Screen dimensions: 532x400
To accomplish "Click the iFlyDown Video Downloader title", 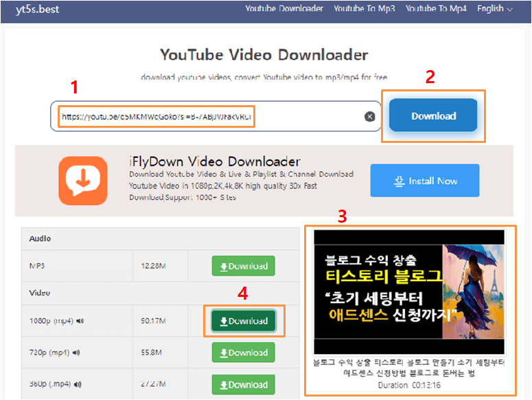I will click(215, 162).
